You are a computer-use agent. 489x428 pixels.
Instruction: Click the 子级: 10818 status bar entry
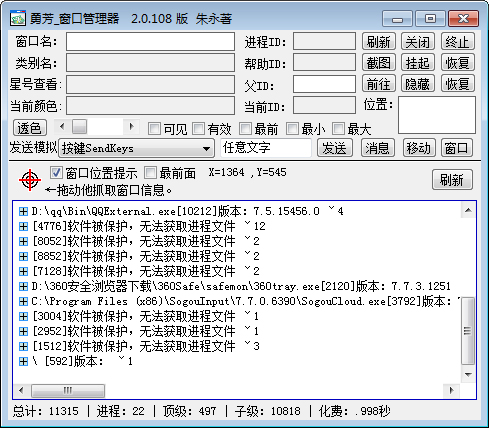pyautogui.click(x=268, y=411)
